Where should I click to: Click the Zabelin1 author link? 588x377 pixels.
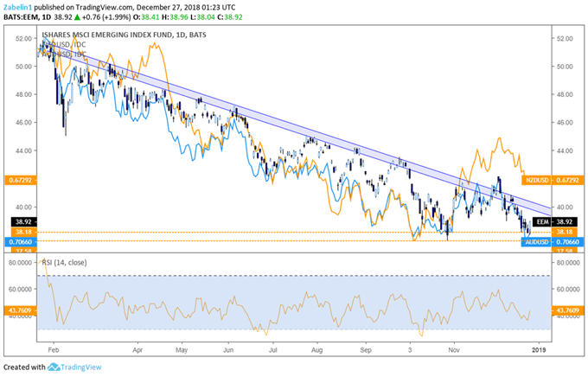tap(17, 7)
